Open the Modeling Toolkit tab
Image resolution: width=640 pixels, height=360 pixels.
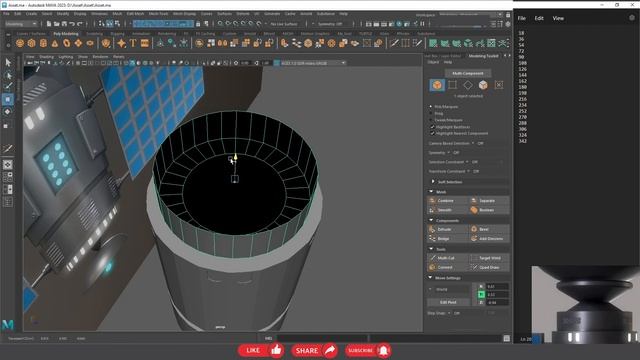pos(483,56)
